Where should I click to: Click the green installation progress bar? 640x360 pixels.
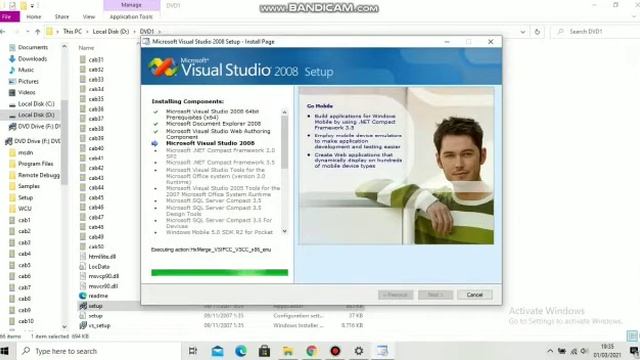[x=220, y=272]
